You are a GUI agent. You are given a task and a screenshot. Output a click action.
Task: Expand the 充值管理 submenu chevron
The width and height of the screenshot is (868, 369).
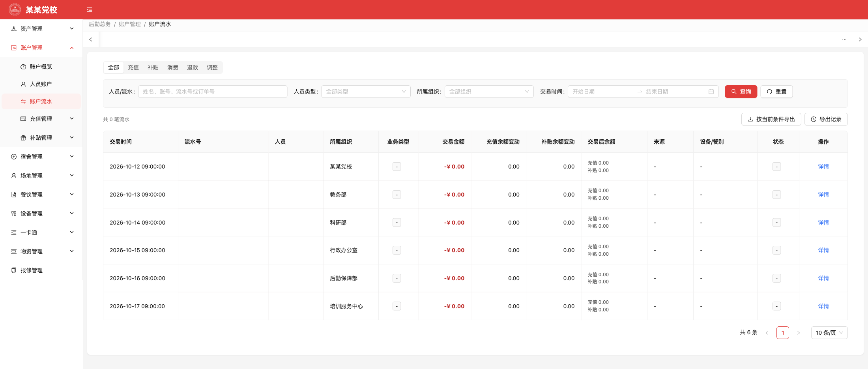pos(72,118)
